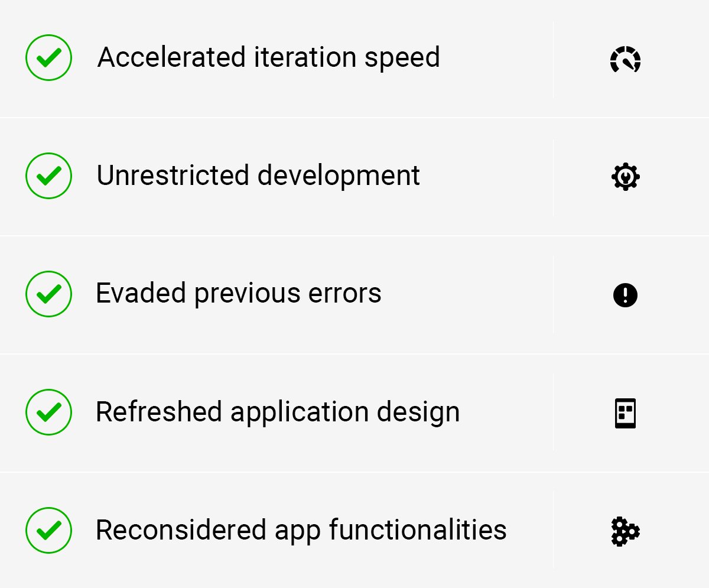Toggle checkmark beside Reconsidered app functionalities
The image size is (709, 588).
point(48,530)
